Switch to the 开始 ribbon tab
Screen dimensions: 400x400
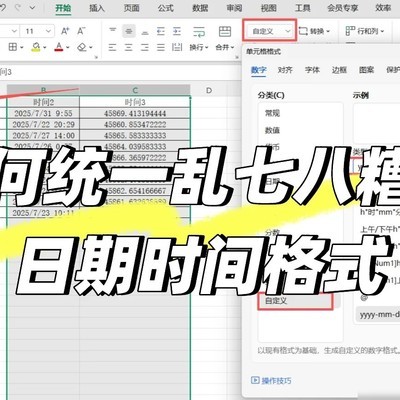63,8
